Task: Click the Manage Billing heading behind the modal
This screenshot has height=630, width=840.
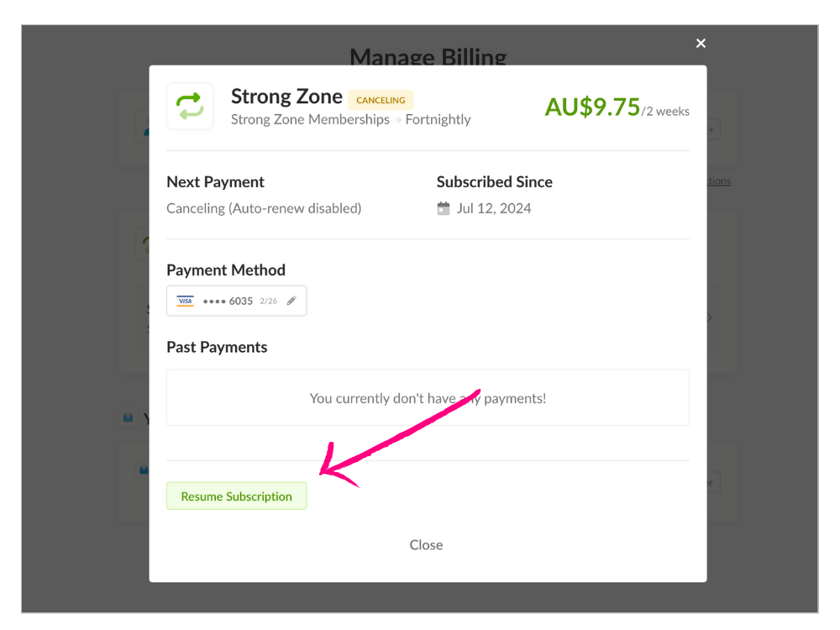Action: (428, 55)
